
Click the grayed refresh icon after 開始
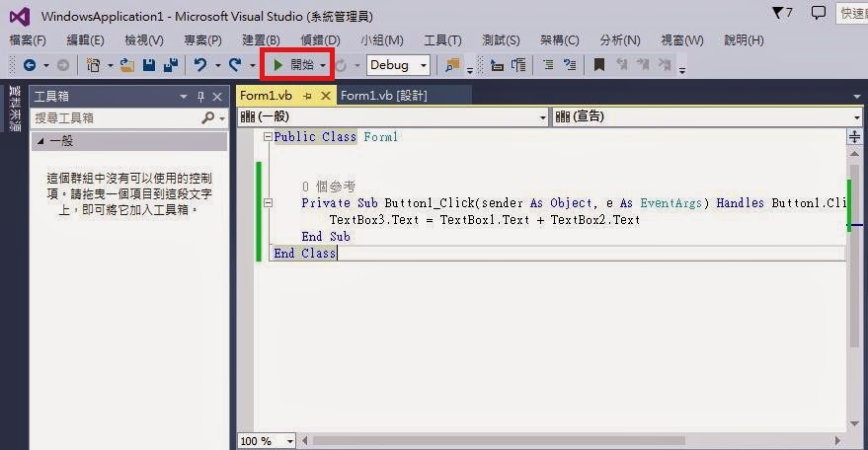click(x=341, y=65)
